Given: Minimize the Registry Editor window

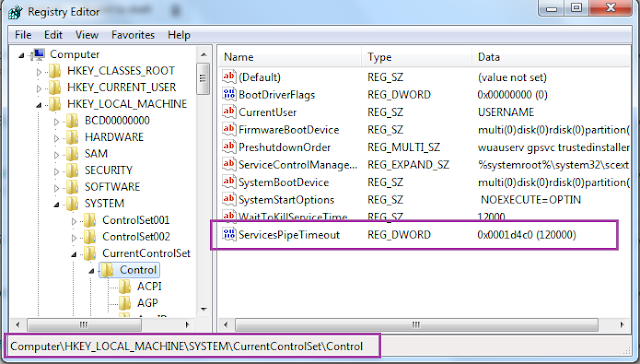Looking at the screenshot, I should tap(551, 8).
